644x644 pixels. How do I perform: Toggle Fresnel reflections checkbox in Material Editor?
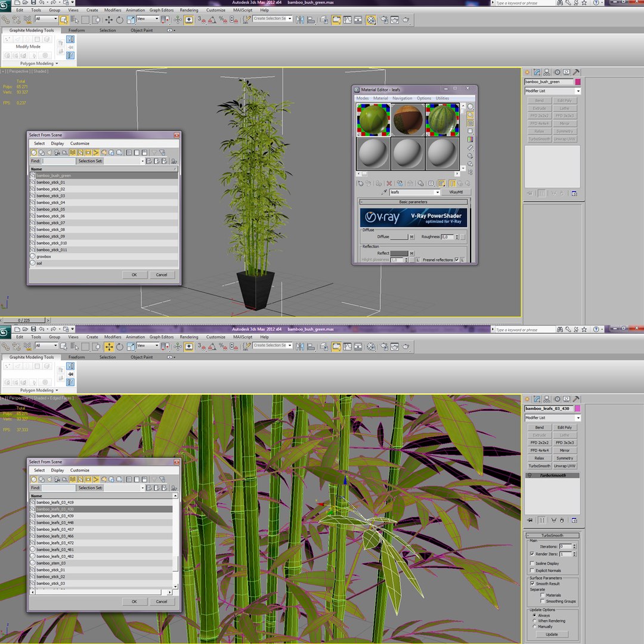(457, 259)
